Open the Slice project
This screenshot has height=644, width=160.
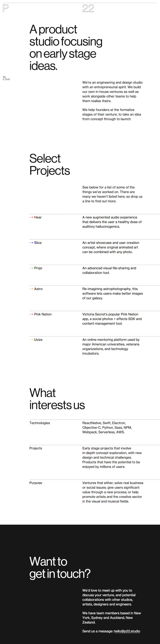[x=38, y=243]
